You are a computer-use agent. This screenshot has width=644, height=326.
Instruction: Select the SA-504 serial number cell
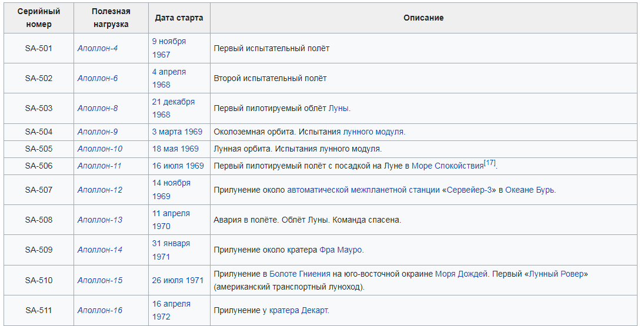(39, 132)
